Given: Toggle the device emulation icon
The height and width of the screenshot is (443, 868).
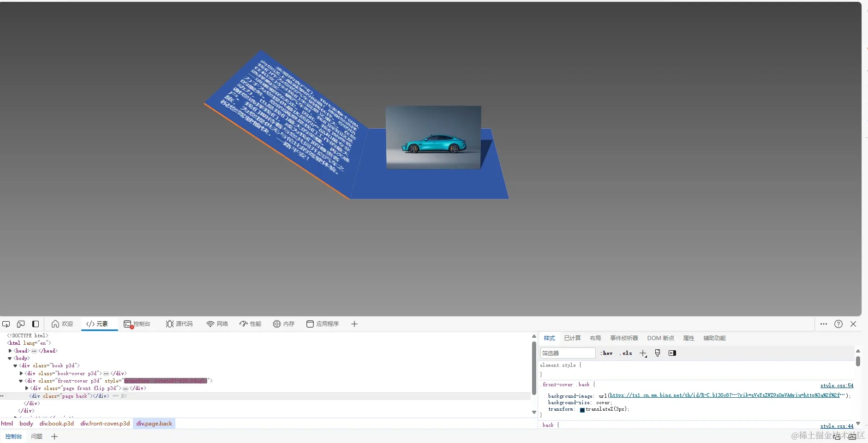Looking at the screenshot, I should pos(21,324).
